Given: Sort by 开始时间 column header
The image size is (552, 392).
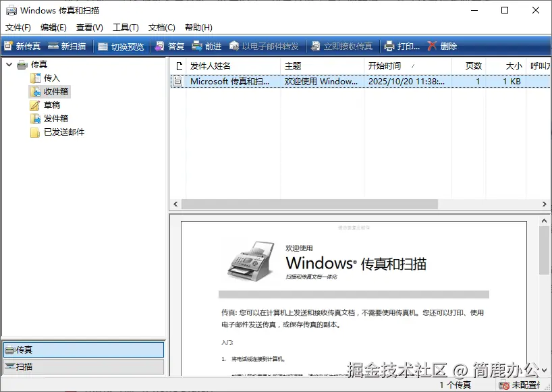Looking at the screenshot, I should pyautogui.click(x=408, y=66).
